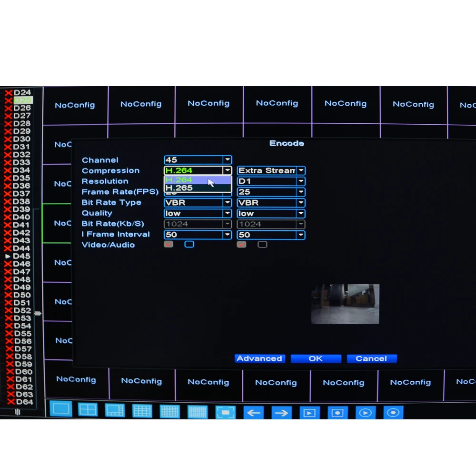Enable extra stream Audio checkbox

click(262, 244)
